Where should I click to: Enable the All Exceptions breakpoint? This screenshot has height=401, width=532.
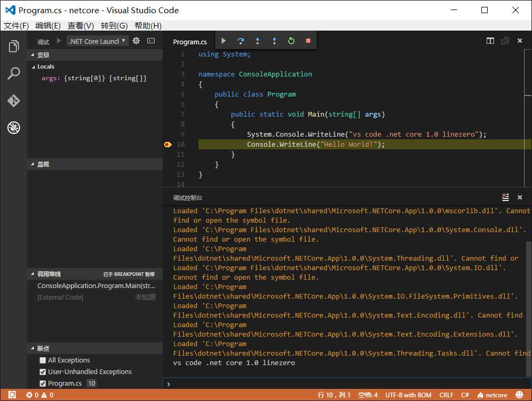click(x=43, y=360)
